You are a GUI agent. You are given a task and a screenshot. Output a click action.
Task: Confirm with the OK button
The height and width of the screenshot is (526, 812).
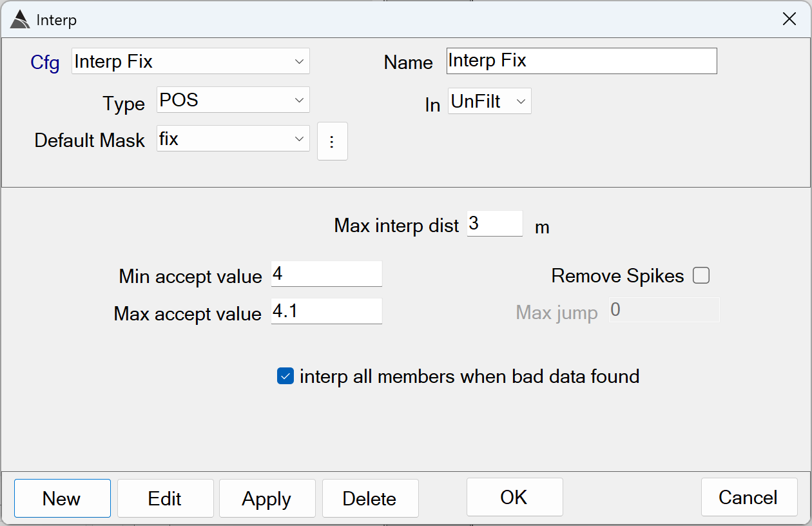click(x=514, y=497)
